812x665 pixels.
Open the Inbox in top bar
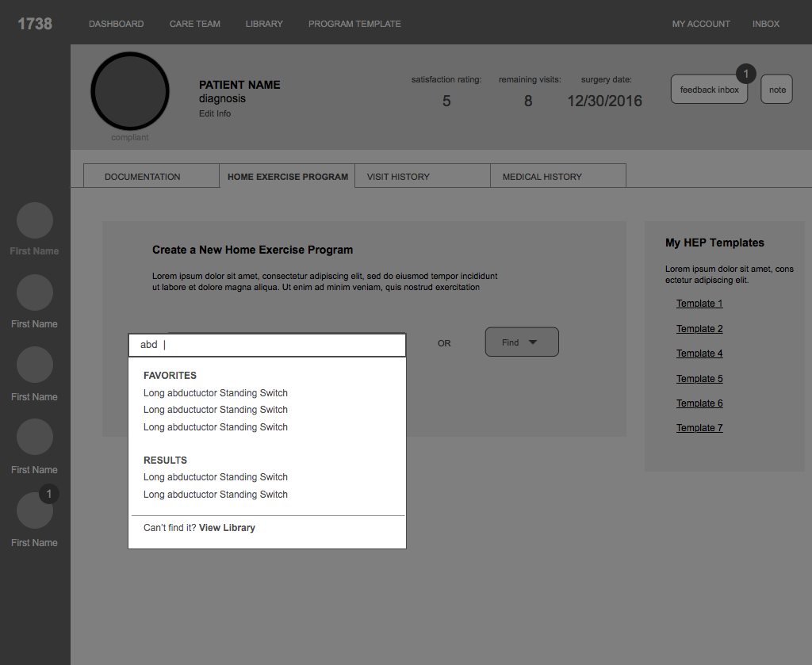765,24
